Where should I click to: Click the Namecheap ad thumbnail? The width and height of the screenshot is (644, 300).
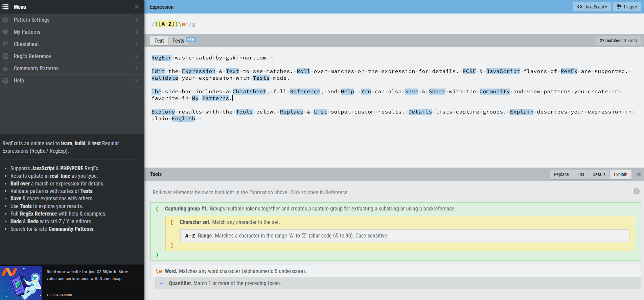[21, 283]
